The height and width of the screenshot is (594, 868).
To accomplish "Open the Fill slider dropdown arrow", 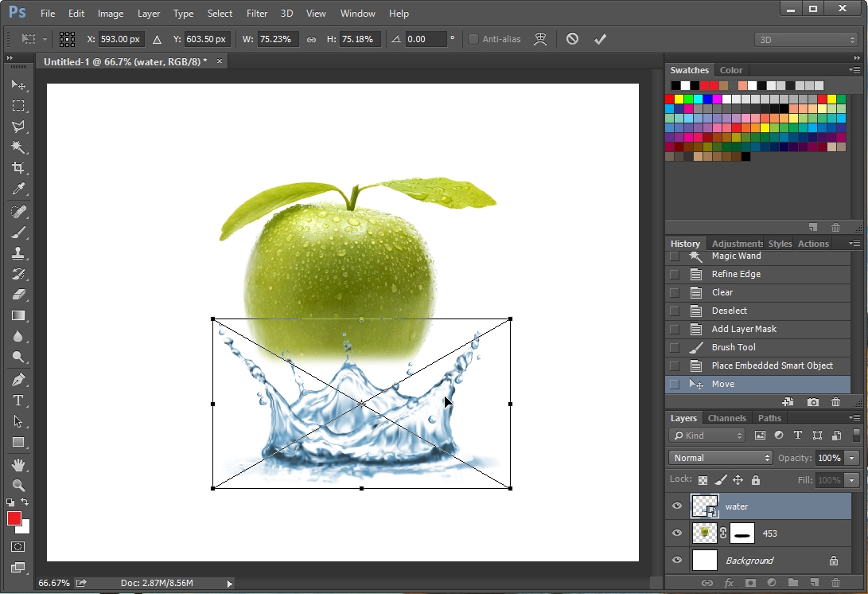I will coord(852,480).
